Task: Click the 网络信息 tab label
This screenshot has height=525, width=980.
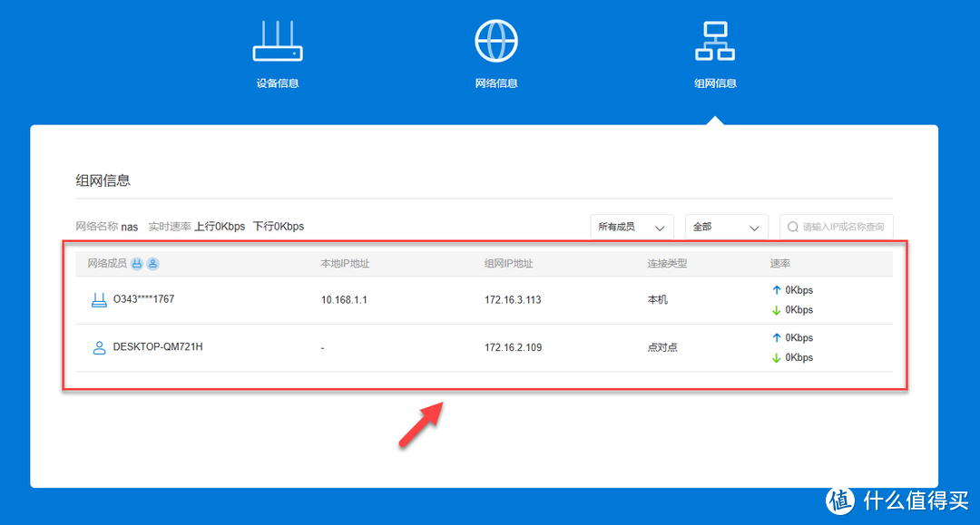Action: [x=496, y=83]
